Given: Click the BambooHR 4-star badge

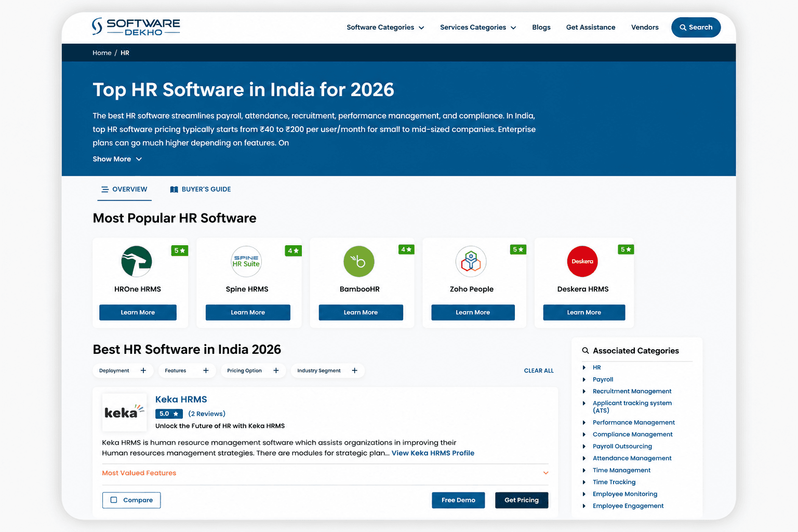Looking at the screenshot, I should [407, 249].
